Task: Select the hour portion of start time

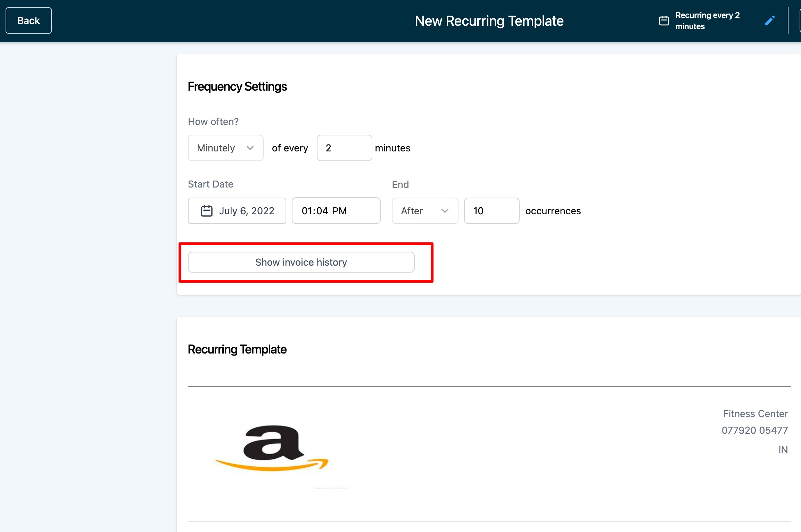Action: (x=307, y=211)
